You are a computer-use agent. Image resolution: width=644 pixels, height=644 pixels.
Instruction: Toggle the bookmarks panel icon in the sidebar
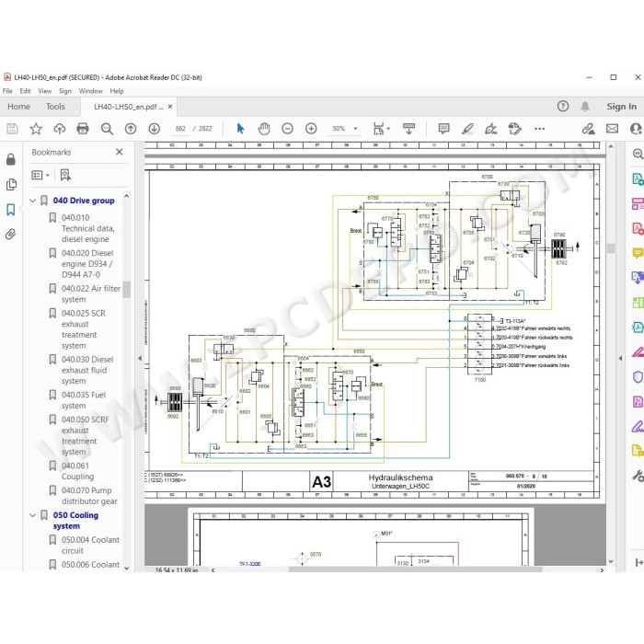11,210
